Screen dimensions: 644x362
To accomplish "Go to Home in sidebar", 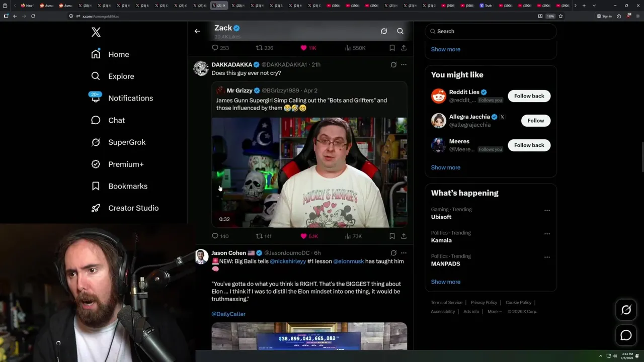I will (x=110, y=54).
